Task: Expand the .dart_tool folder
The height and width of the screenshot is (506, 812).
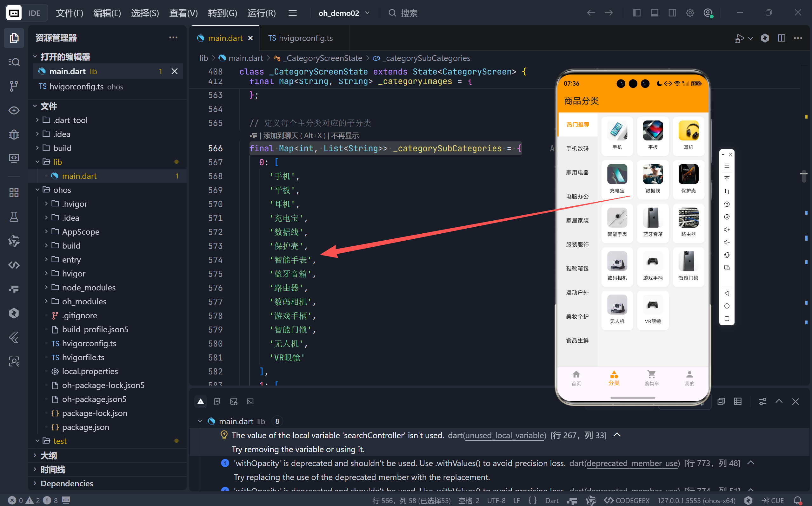Action: coord(70,120)
